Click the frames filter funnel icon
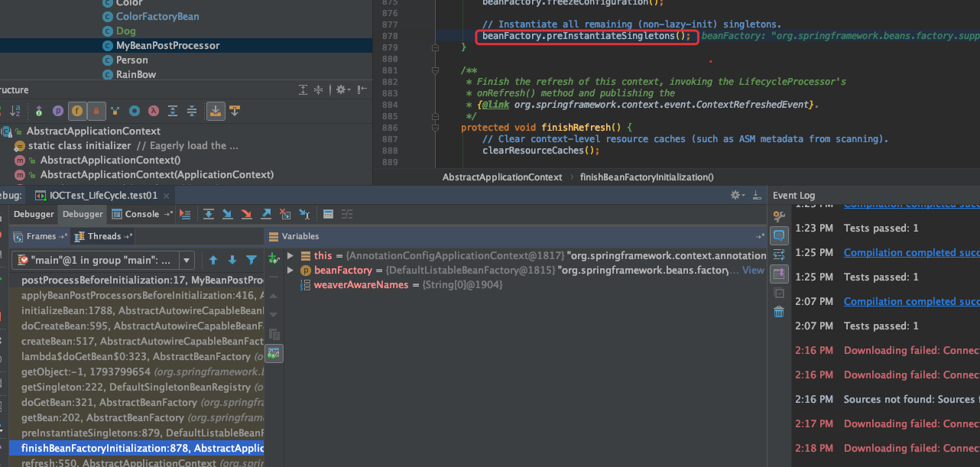 coord(251,260)
